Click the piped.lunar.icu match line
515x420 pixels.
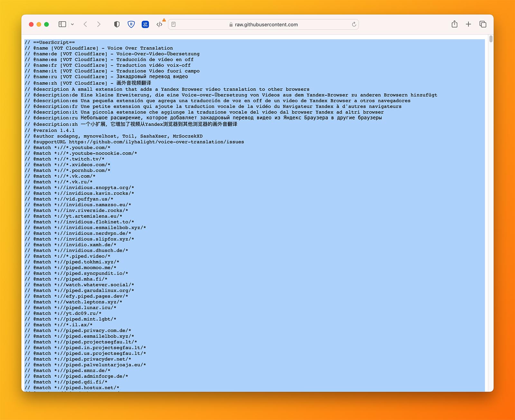(x=70, y=308)
